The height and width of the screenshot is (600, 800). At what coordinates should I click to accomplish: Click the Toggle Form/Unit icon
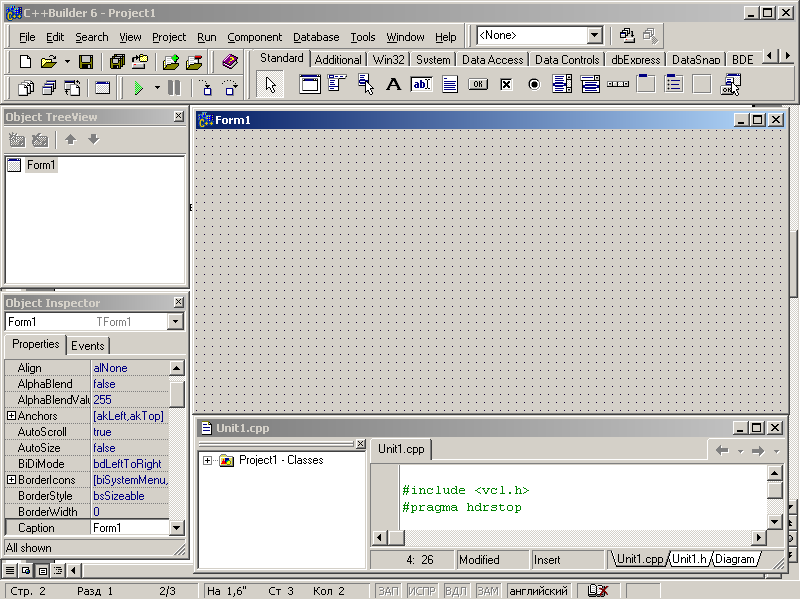coord(72,88)
